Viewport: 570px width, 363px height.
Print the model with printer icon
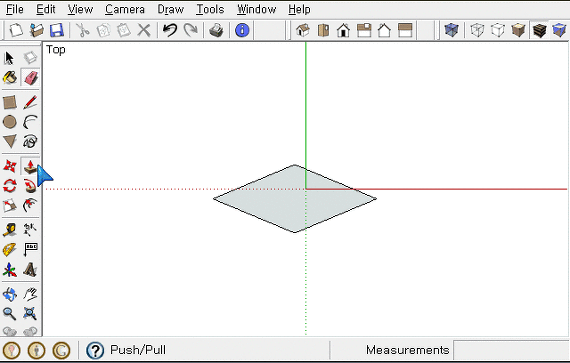216,30
